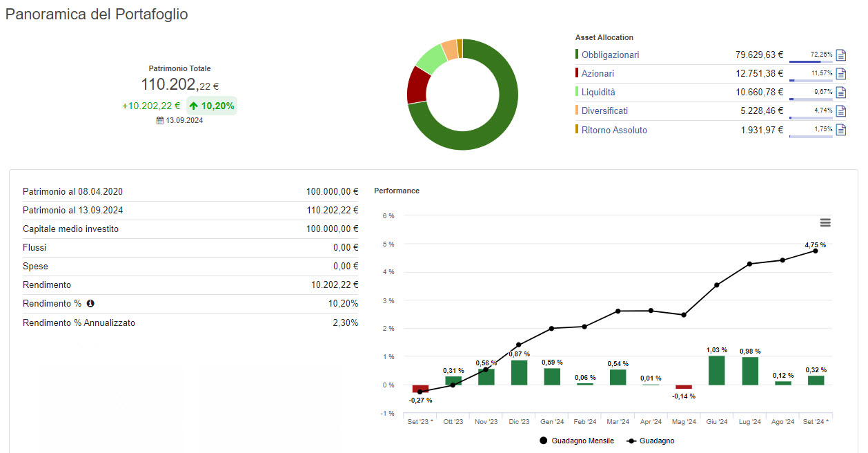
Task: Open the Ritorno Assoluto asset class link
Action: click(614, 130)
